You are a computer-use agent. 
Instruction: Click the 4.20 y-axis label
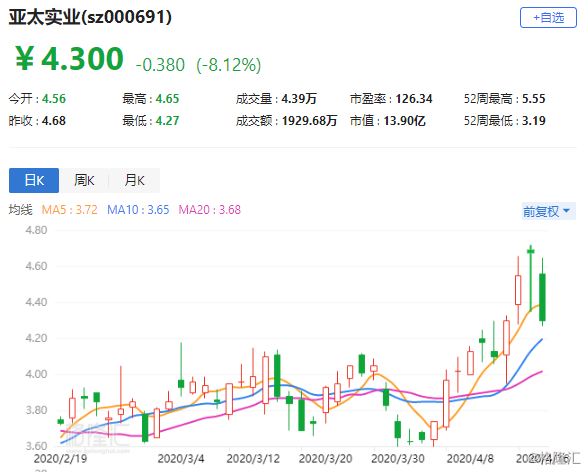pos(36,338)
